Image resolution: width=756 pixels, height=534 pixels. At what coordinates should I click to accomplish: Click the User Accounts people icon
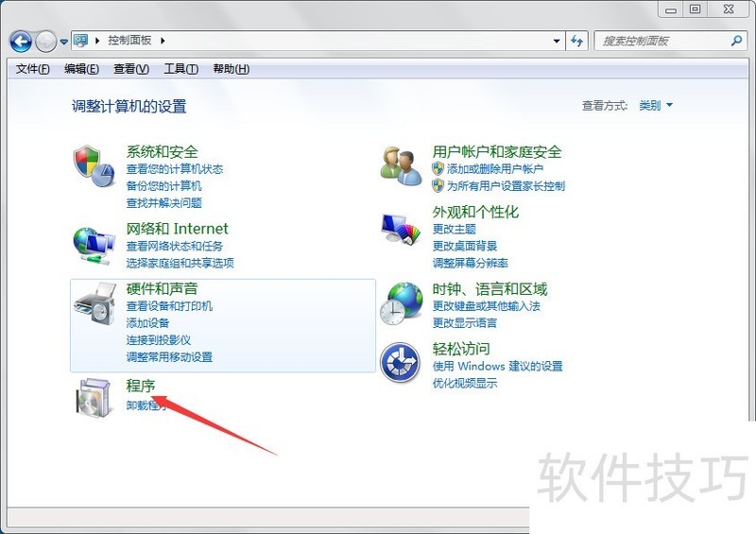click(401, 166)
